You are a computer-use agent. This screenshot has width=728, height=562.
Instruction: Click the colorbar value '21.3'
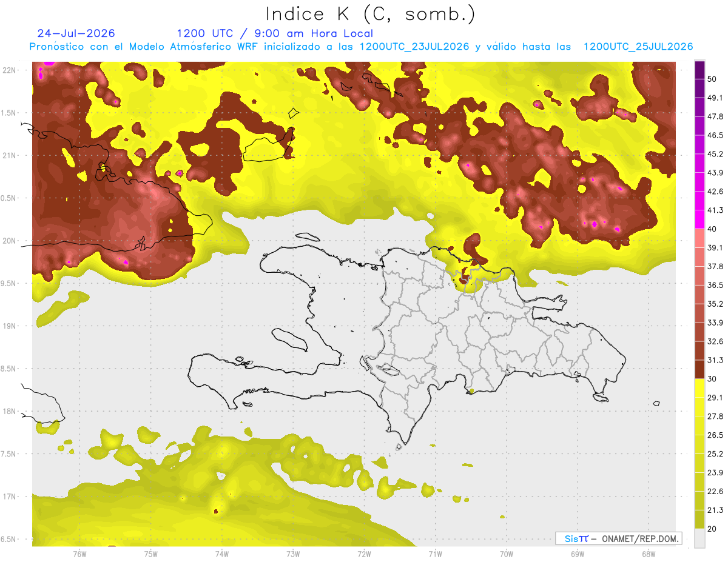[x=715, y=510]
